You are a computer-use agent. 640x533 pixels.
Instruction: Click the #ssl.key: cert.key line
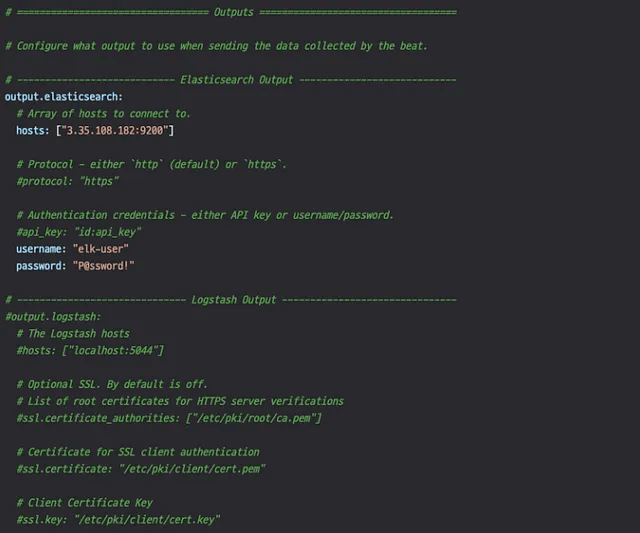tap(118, 519)
